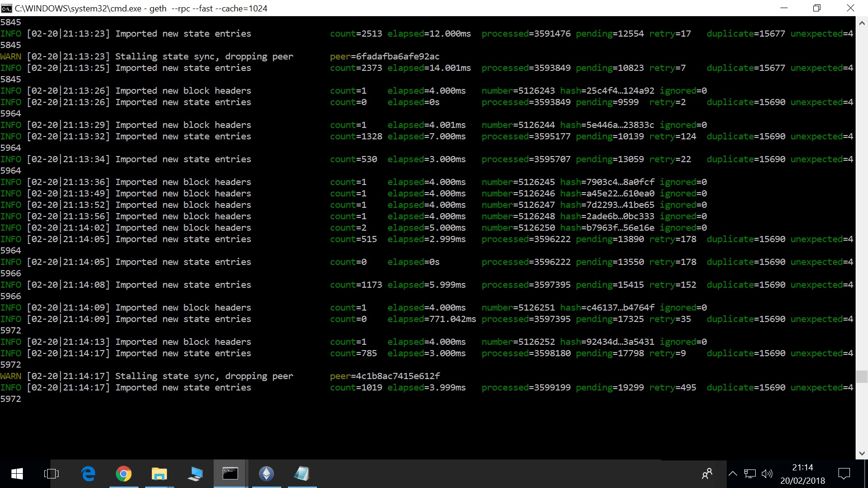Open Task View from the taskbar

51,473
